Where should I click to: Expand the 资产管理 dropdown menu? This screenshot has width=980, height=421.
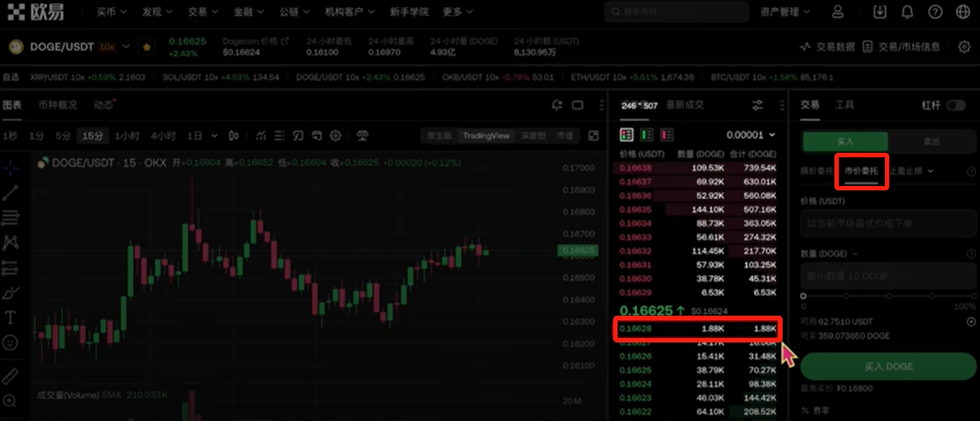pyautogui.click(x=785, y=12)
